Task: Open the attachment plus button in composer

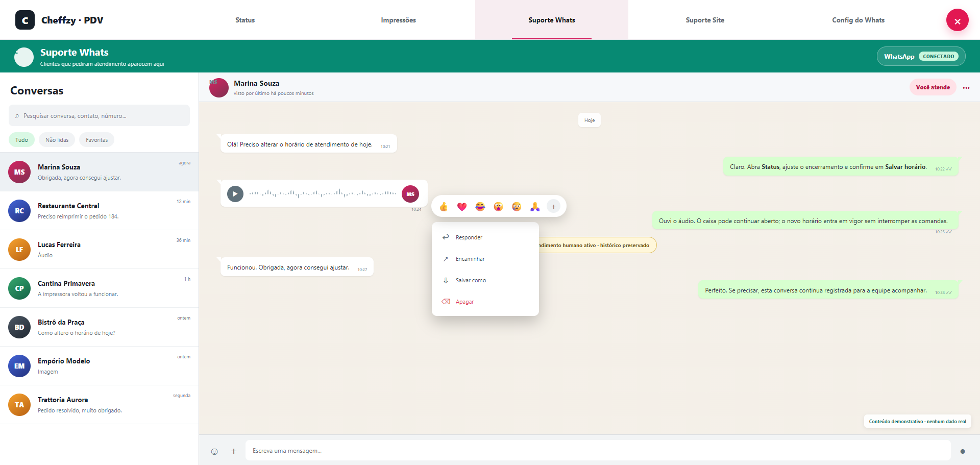Action: click(x=234, y=451)
